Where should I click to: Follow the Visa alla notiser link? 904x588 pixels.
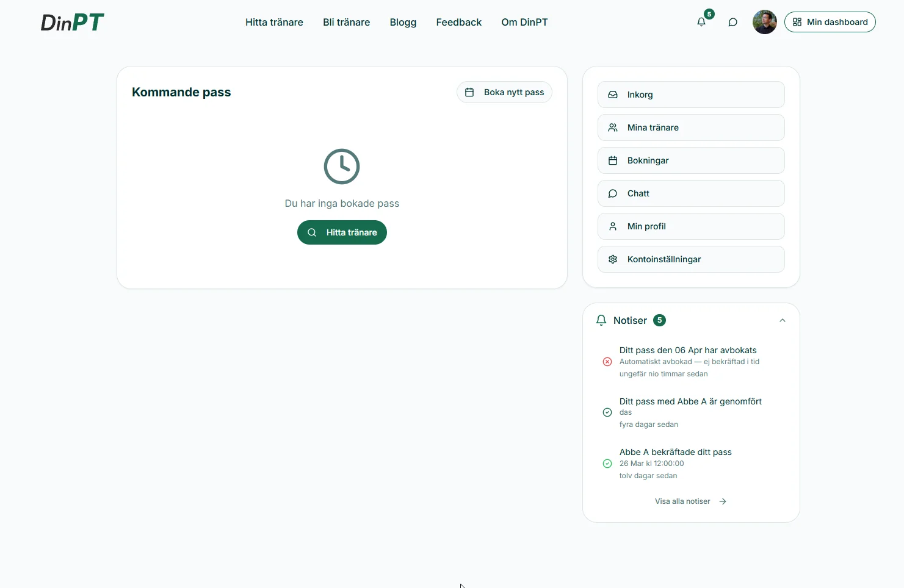coord(690,501)
